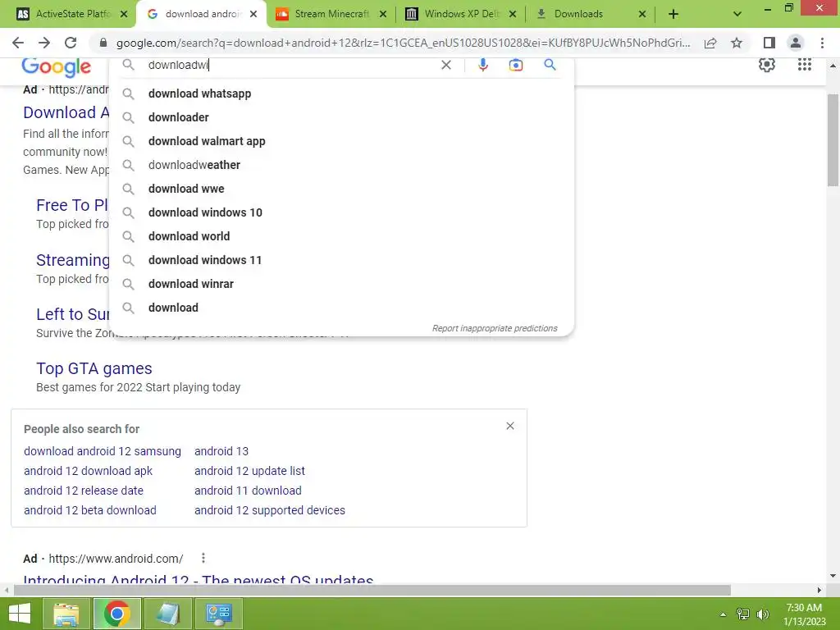840x630 pixels.
Task: Open android 12 download apk link
Action: (88, 471)
